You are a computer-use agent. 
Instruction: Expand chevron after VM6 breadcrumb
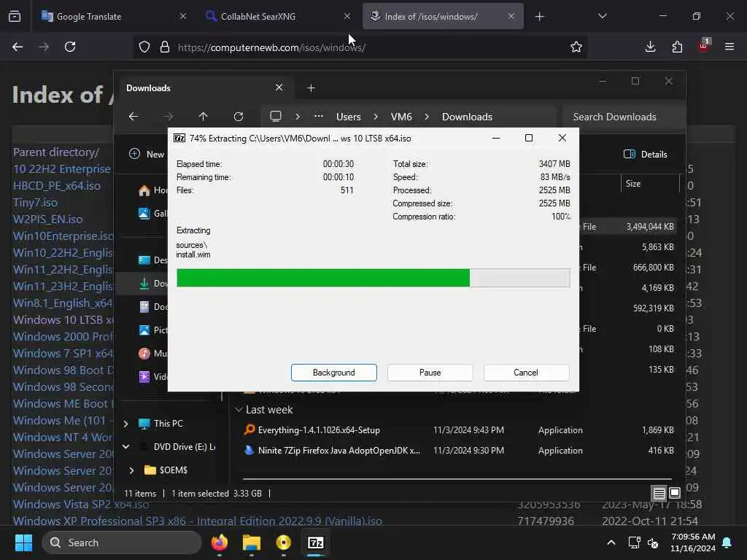[x=426, y=117]
